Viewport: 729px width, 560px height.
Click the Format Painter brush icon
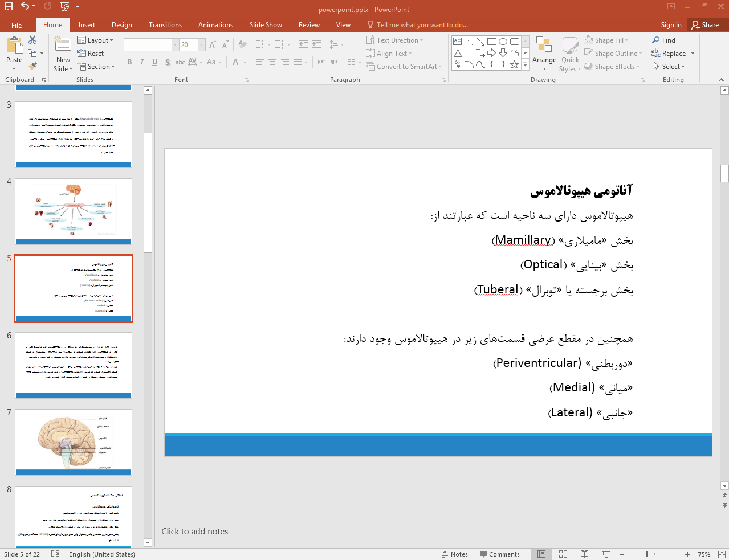pos(32,66)
